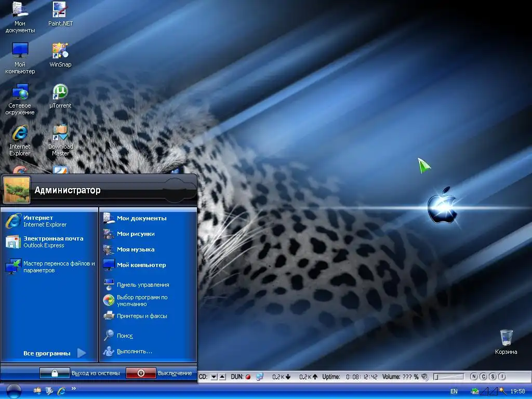
Task: Open Интернет Internet Explorer in the start menu
Action: pyautogui.click(x=49, y=221)
